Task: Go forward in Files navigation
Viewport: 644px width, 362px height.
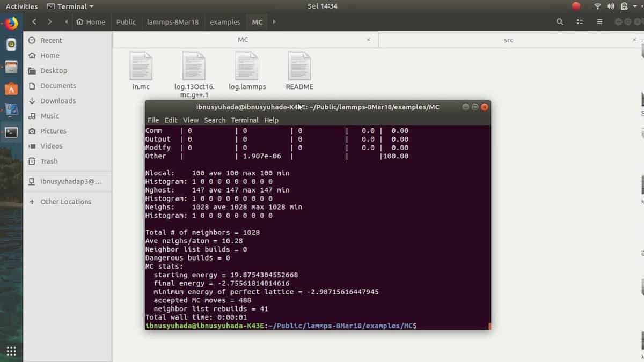Action: click(x=49, y=22)
